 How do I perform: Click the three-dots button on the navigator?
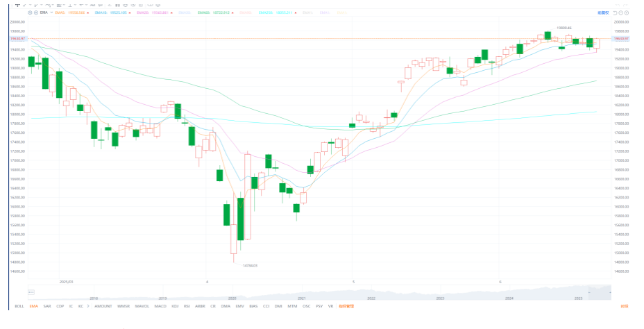coord(31,292)
